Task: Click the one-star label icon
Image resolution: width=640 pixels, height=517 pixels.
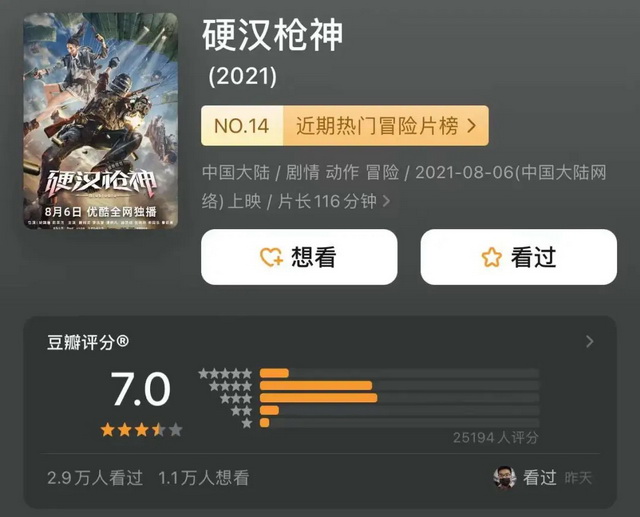Action: click(x=247, y=423)
